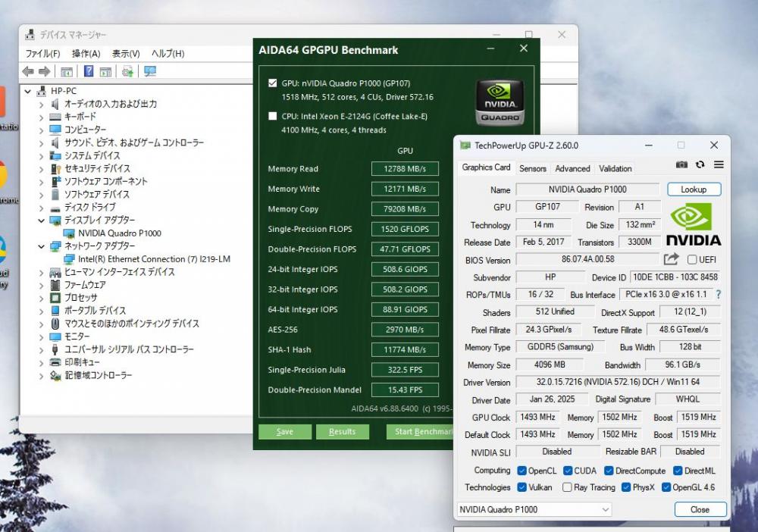
Task: Toggle the Ray Tracing checkbox
Action: pyautogui.click(x=567, y=487)
